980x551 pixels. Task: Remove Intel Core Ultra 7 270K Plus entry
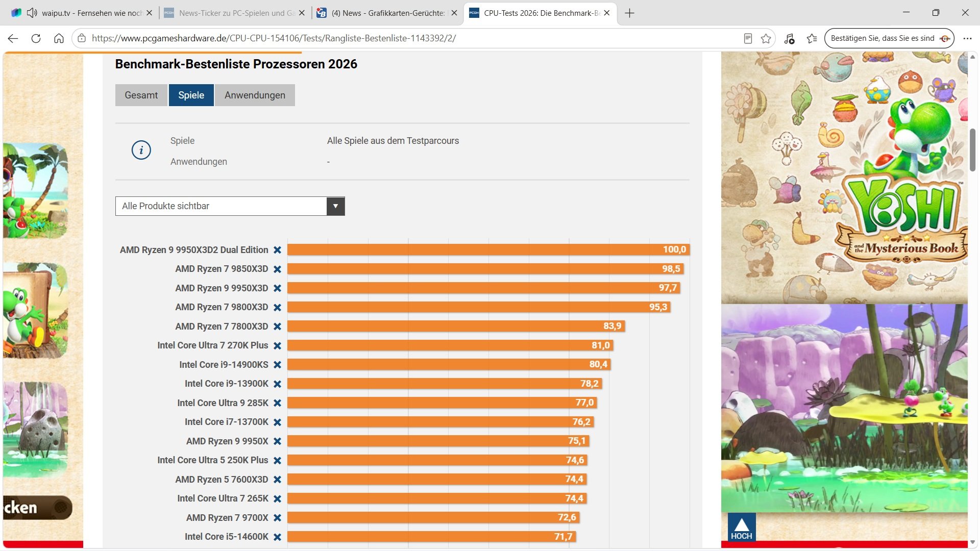277,345
